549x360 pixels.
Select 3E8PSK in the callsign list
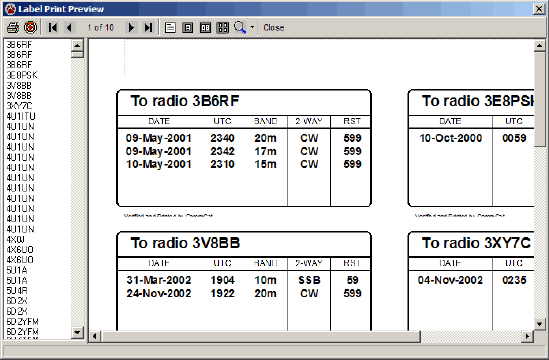(x=22, y=75)
